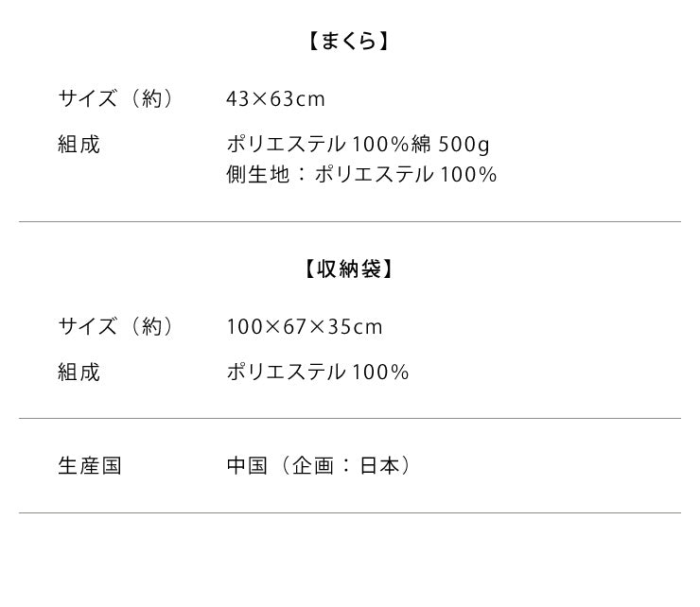
Task: Click the 組成 label under まくら
Action: coord(79,145)
